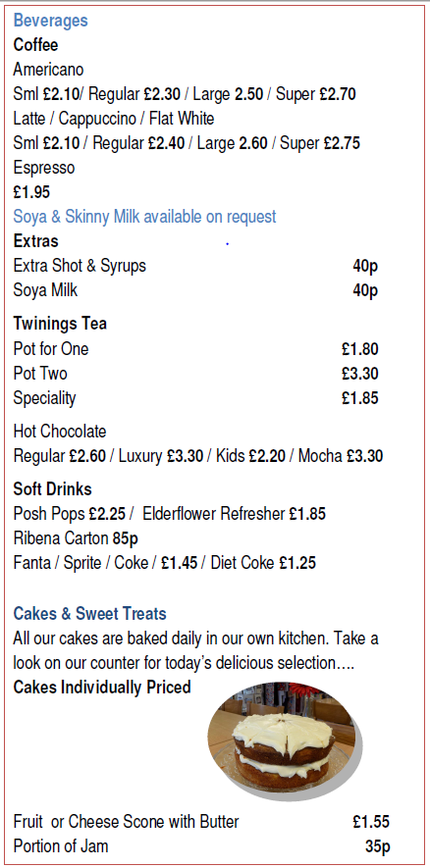
Task: Click the Americano menu item
Action: click(x=48, y=70)
